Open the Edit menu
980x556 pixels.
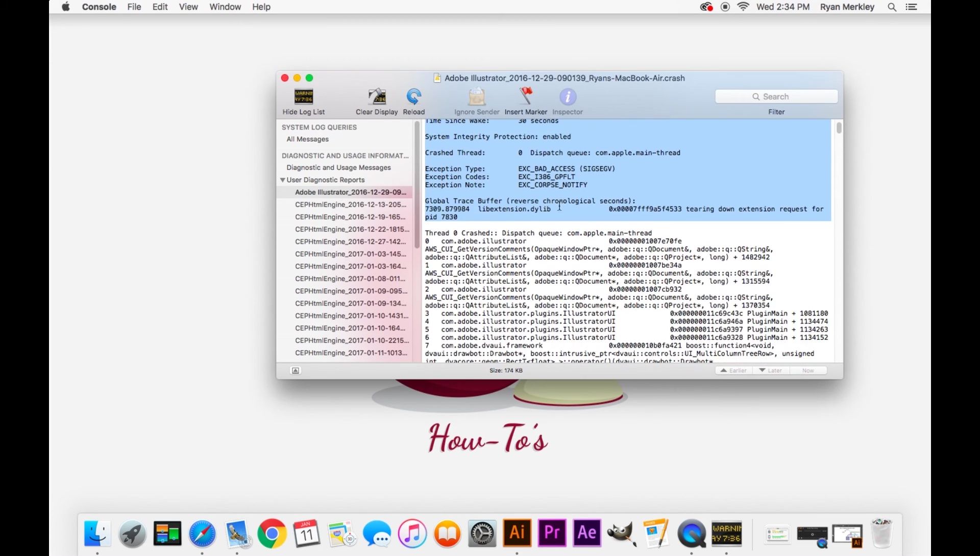tap(160, 7)
